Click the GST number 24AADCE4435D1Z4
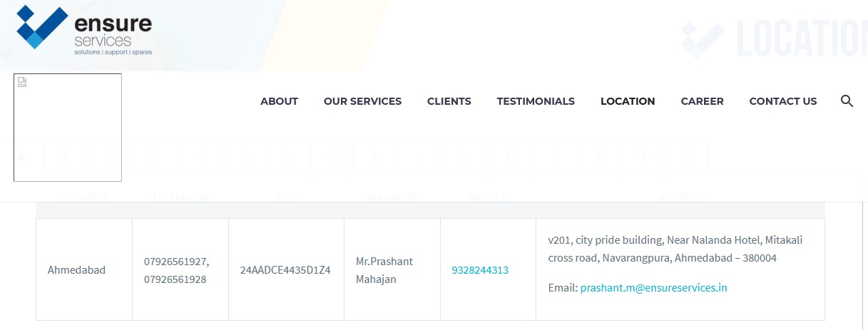Image resolution: width=868 pixels, height=330 pixels. tap(285, 270)
